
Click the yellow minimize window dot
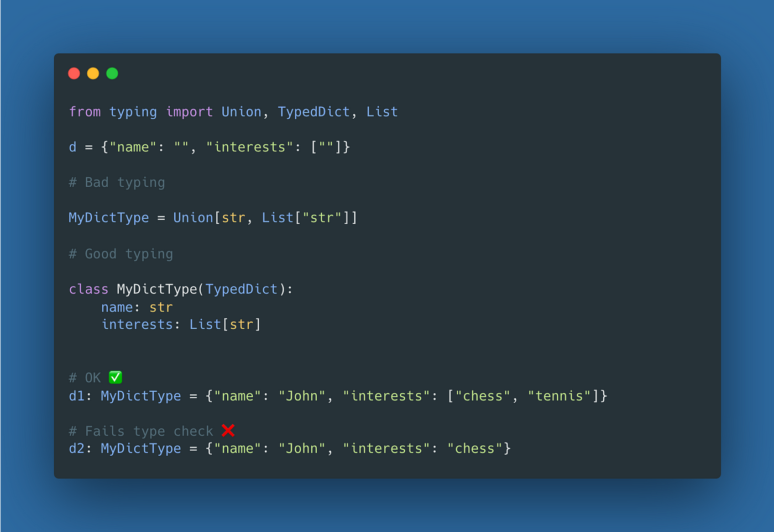(93, 73)
